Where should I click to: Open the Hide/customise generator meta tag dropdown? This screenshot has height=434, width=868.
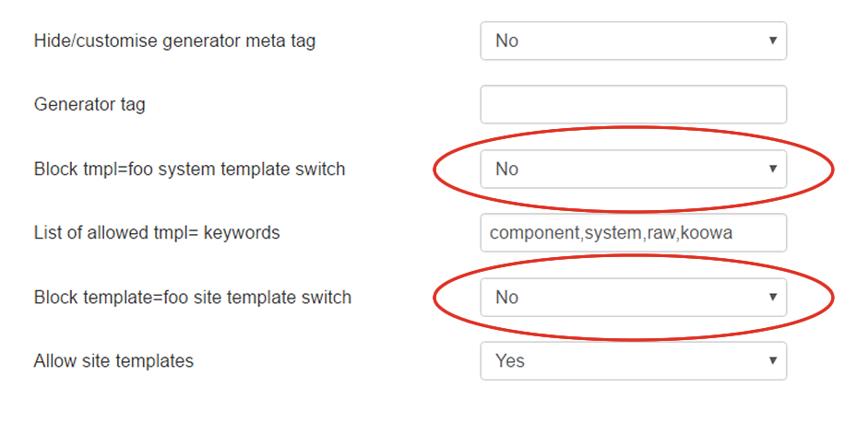634,41
